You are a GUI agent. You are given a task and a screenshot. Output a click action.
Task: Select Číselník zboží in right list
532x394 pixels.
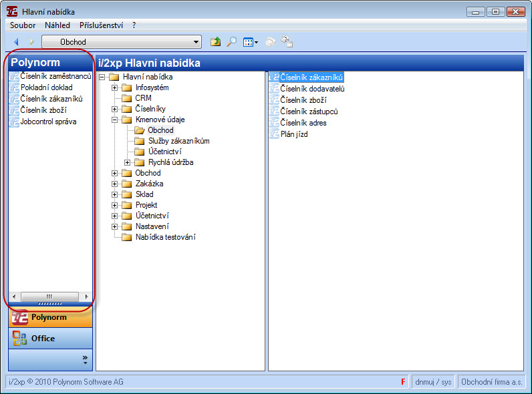coord(303,100)
